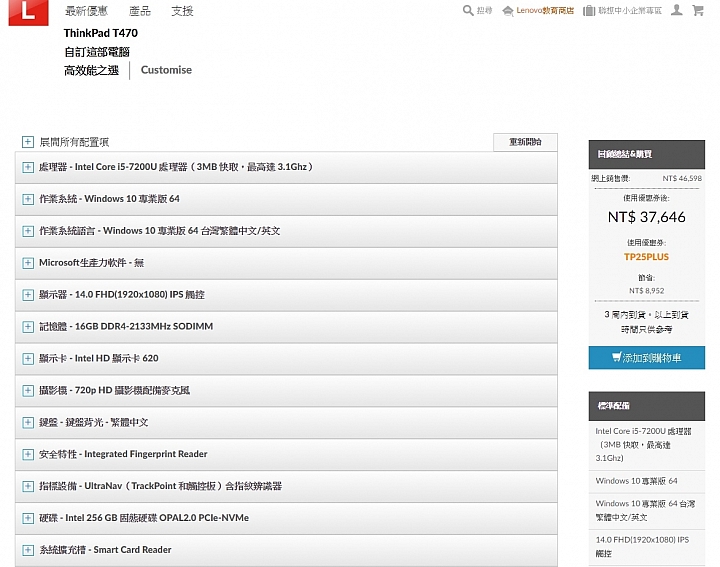Expand the 處理器 Intel Core i5-7200U row
The width and height of the screenshot is (720, 567).
pos(286,167)
